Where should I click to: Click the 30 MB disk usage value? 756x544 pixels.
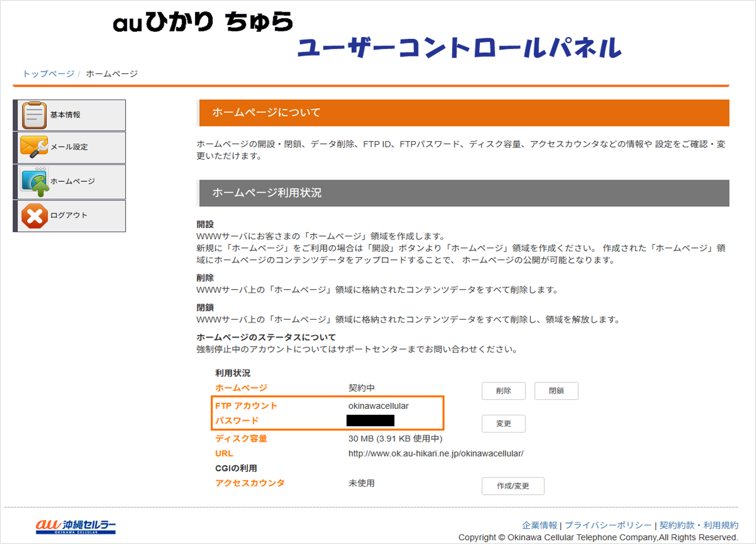click(395, 439)
